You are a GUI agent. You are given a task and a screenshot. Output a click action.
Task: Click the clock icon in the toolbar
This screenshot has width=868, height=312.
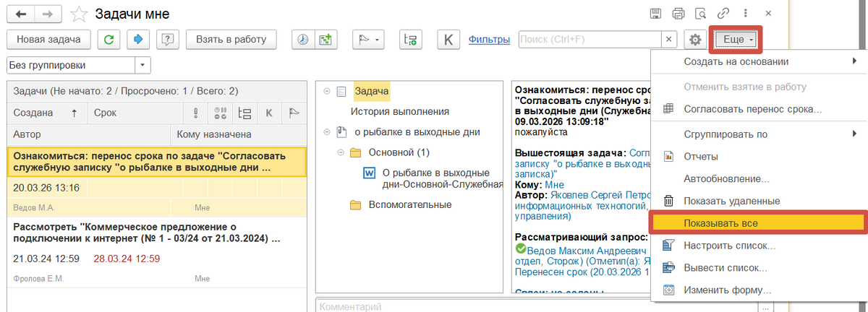(x=303, y=39)
